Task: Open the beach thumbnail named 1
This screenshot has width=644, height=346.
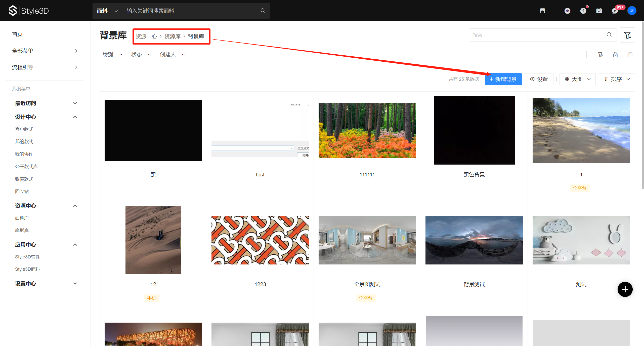Action: (x=581, y=130)
